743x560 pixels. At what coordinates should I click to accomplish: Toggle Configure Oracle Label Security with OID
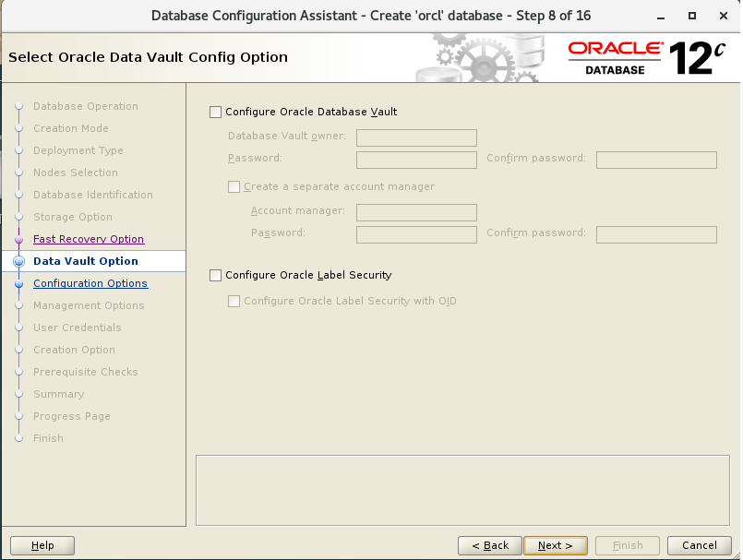pyautogui.click(x=234, y=301)
